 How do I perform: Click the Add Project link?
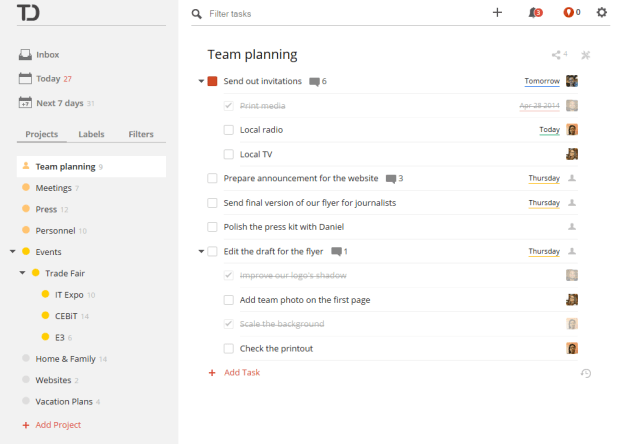[x=58, y=425]
